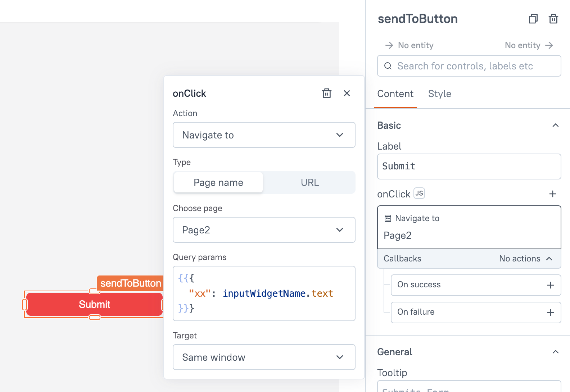
Task: Go to incoming entity via left arrow
Action: click(389, 45)
